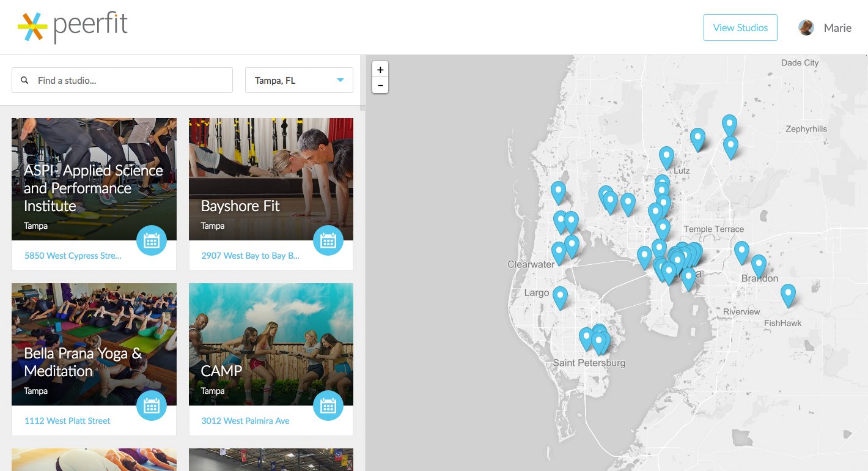The width and height of the screenshot is (868, 471).
Task: Expand the Tampa, FL location dropdown
Action: pyautogui.click(x=299, y=80)
